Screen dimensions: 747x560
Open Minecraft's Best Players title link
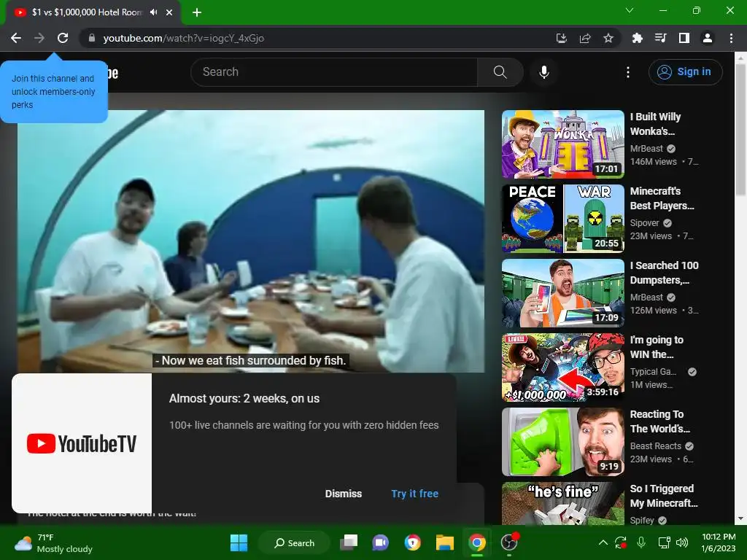[662, 198]
